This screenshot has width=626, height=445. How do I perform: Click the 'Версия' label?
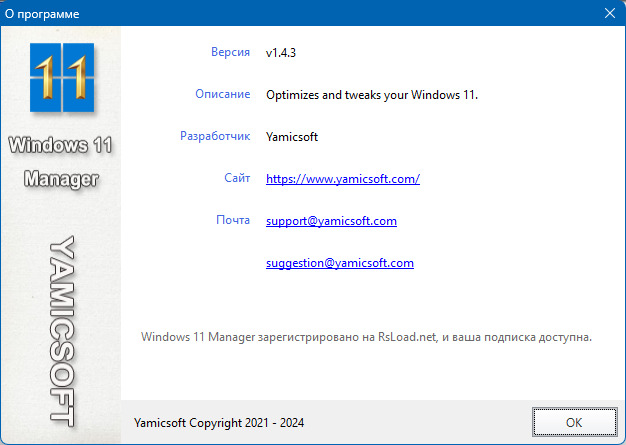(230, 51)
